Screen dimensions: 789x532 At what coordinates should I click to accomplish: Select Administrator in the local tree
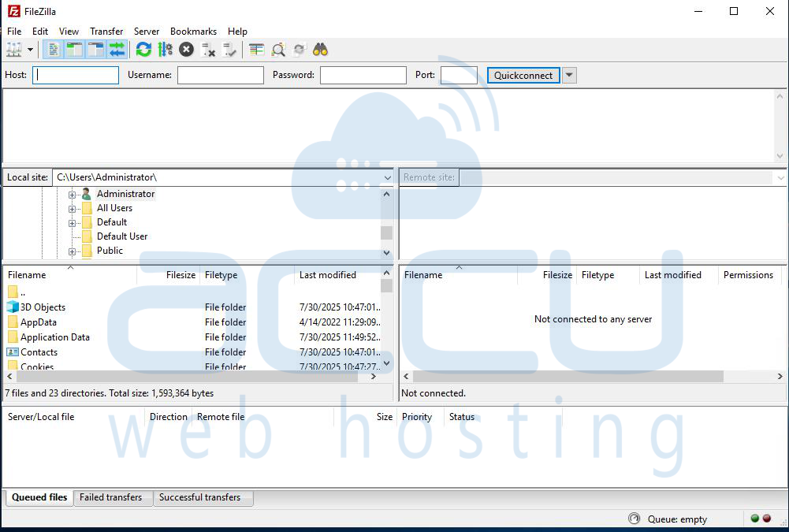coord(126,194)
